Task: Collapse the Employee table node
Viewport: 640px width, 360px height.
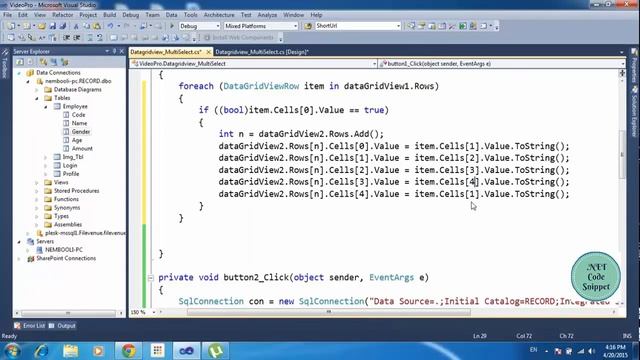Action: (46, 107)
